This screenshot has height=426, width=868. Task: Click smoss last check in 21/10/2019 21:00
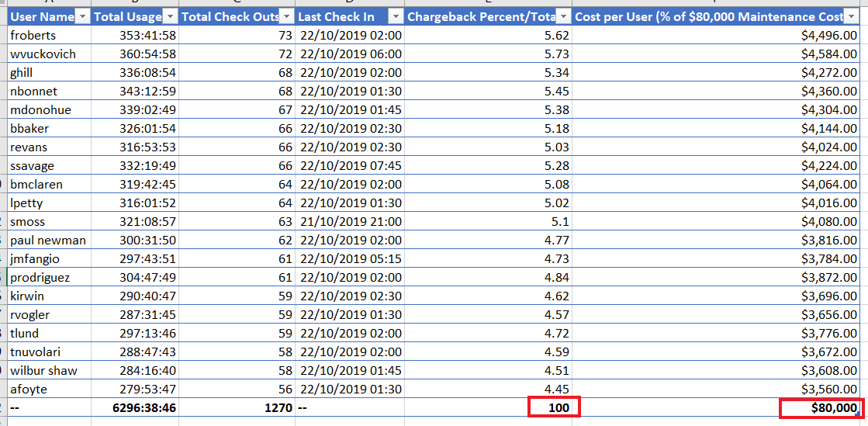(x=350, y=221)
